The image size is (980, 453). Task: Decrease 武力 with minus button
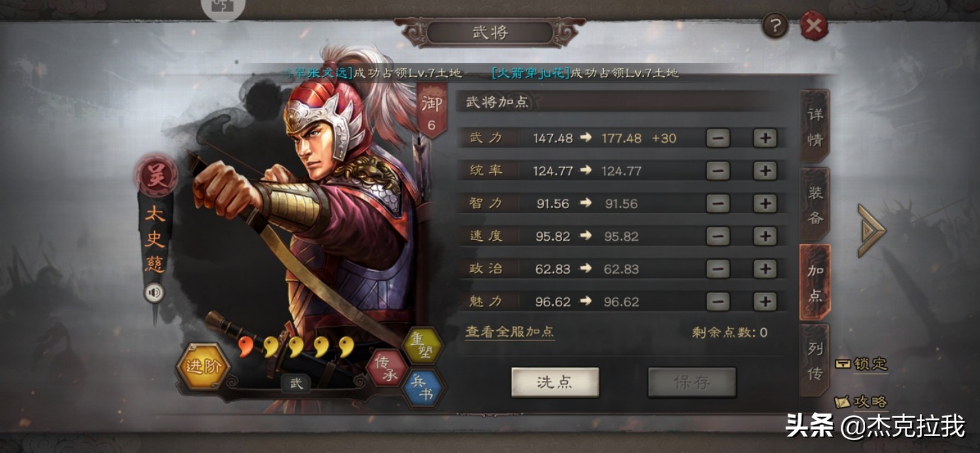pyautogui.click(x=718, y=138)
